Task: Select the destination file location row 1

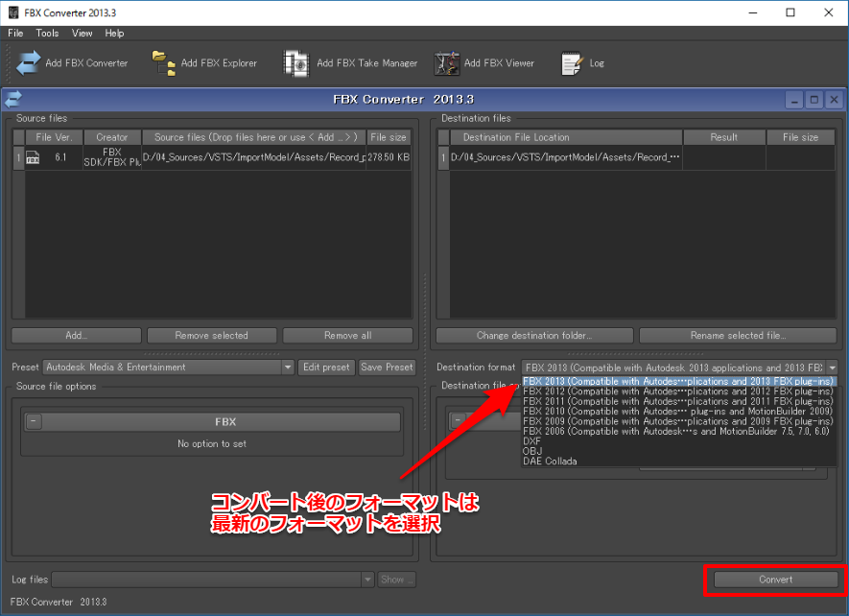Action: (566, 157)
